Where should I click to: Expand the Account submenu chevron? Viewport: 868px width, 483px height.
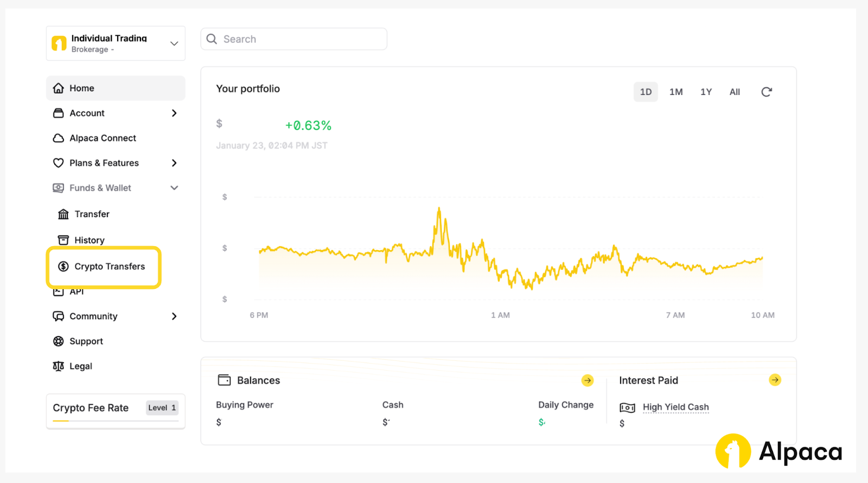pos(174,113)
